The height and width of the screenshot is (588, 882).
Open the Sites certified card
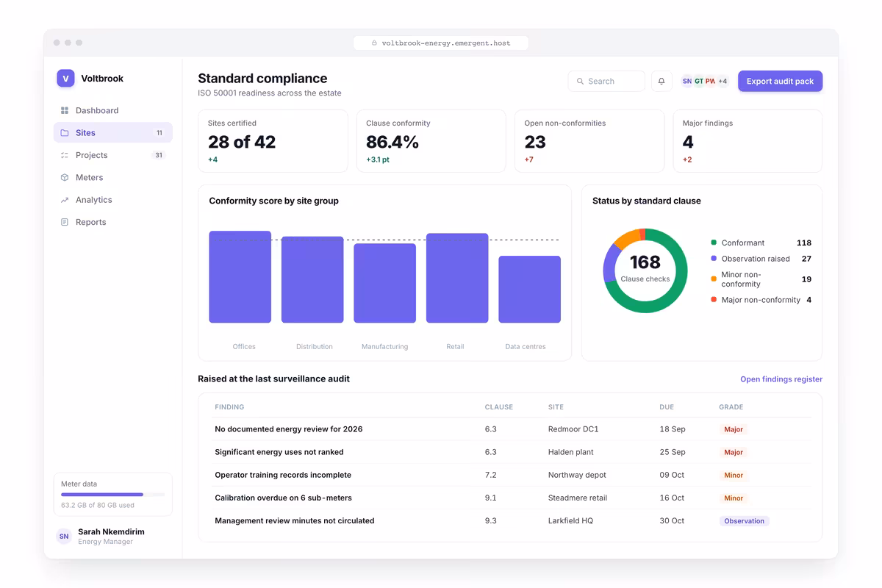coord(273,141)
